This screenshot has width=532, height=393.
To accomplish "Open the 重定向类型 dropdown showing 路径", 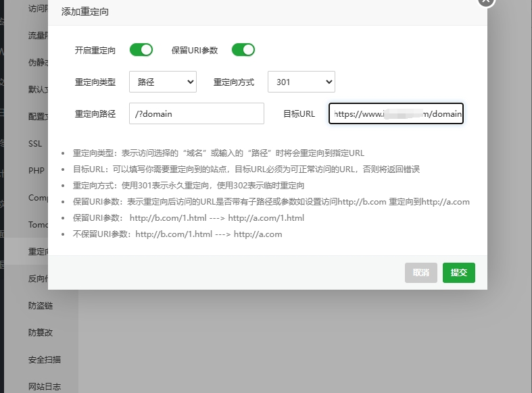I will (x=162, y=82).
